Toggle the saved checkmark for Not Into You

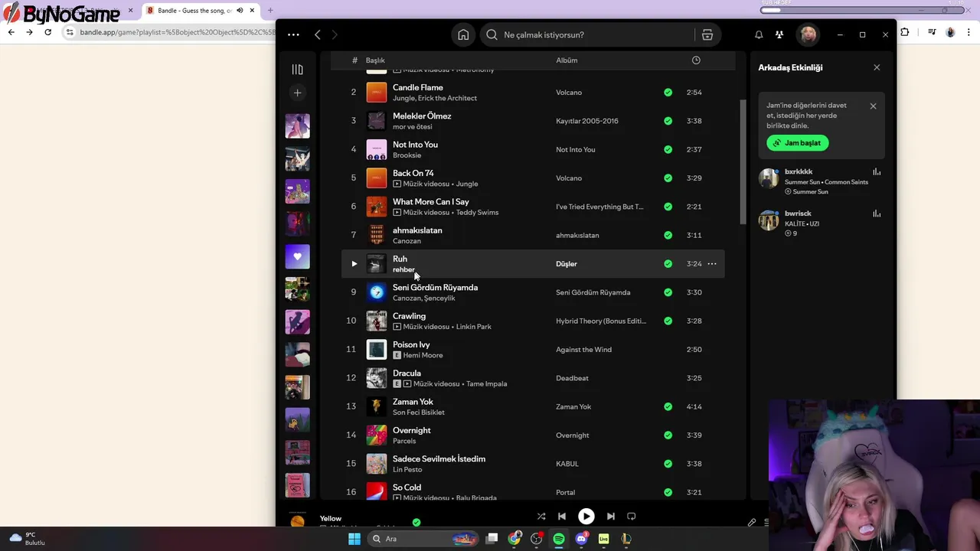[x=668, y=149]
